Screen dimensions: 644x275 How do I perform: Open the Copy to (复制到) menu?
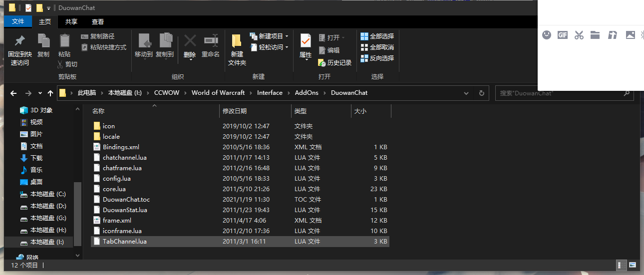165,46
